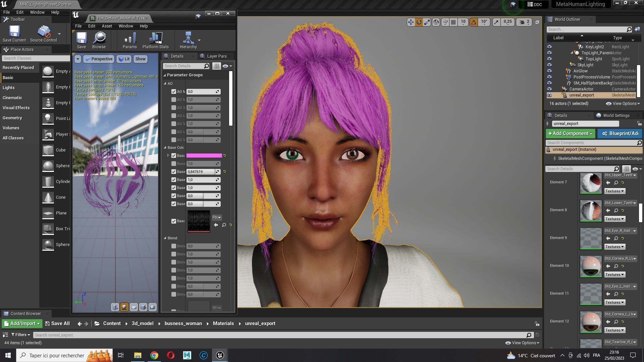Viewport: 644px width, 362px height.
Task: Open the Add Component dropdown
Action: click(570, 134)
